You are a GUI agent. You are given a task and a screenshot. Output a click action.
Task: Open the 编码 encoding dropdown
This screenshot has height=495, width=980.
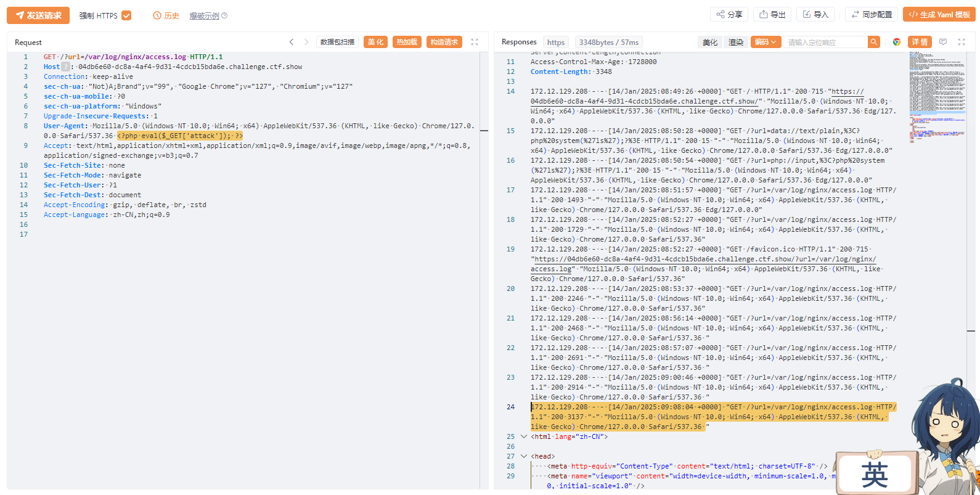click(x=766, y=42)
